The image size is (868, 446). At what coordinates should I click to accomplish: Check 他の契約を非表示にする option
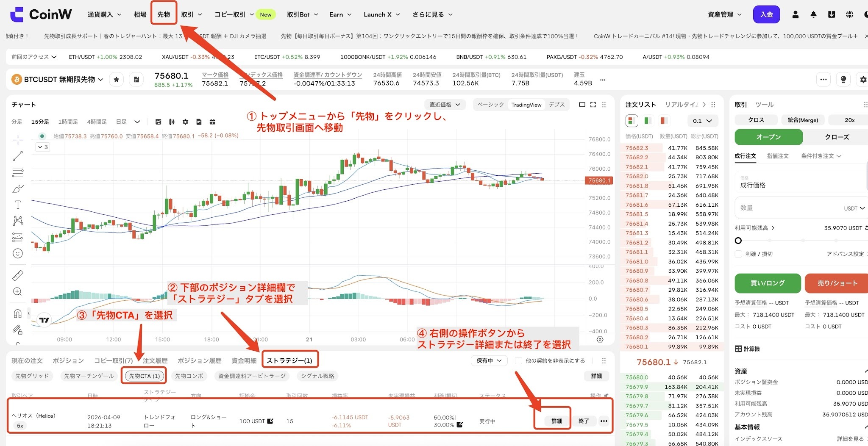pyautogui.click(x=518, y=360)
